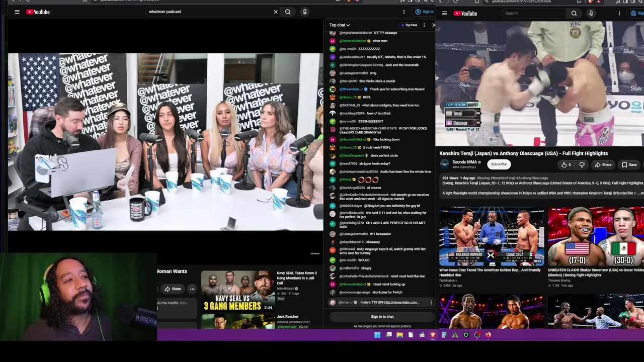644x362 pixels.
Task: Open settings kebab menu in left YouTube window
Action: tap(404, 12)
